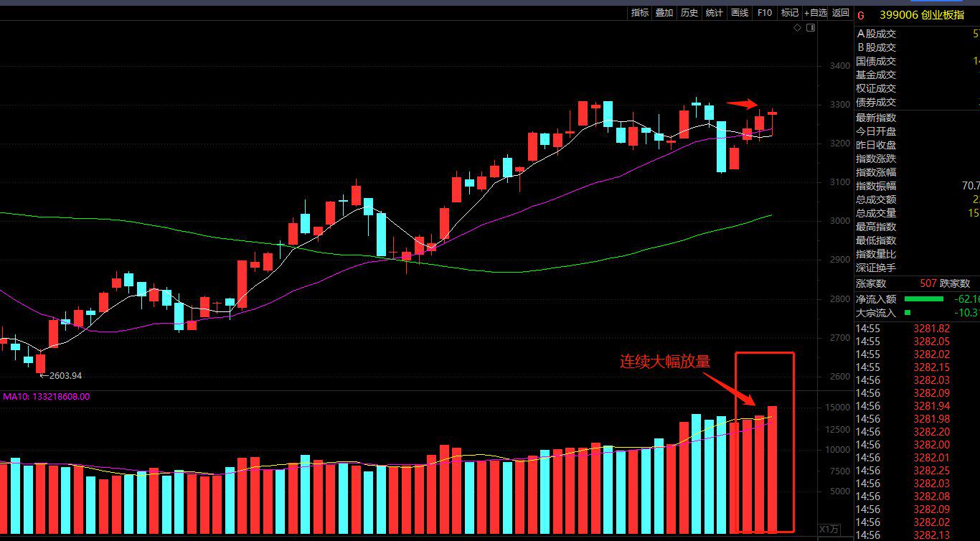Open the 历史 history view

tap(689, 13)
